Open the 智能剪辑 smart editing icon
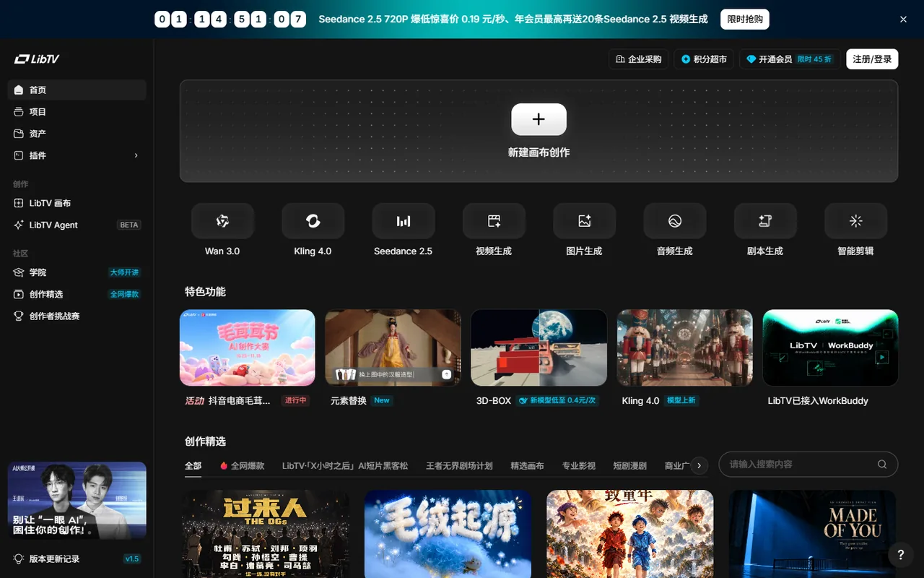The height and width of the screenshot is (578, 924). coord(855,221)
